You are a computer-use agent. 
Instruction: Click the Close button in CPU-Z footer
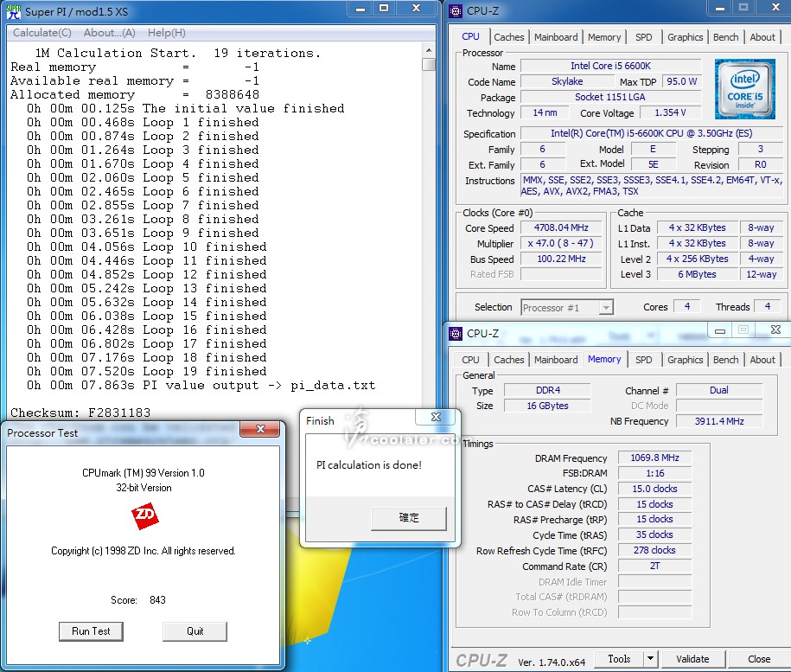point(758,658)
